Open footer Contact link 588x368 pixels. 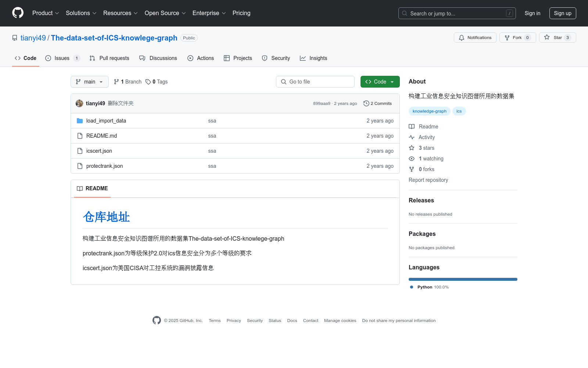[x=311, y=321]
